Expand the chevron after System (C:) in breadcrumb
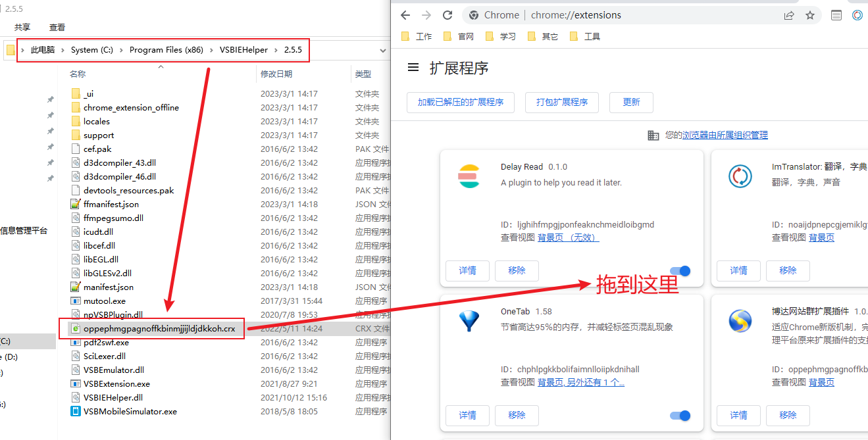This screenshot has width=868, height=440. click(122, 50)
